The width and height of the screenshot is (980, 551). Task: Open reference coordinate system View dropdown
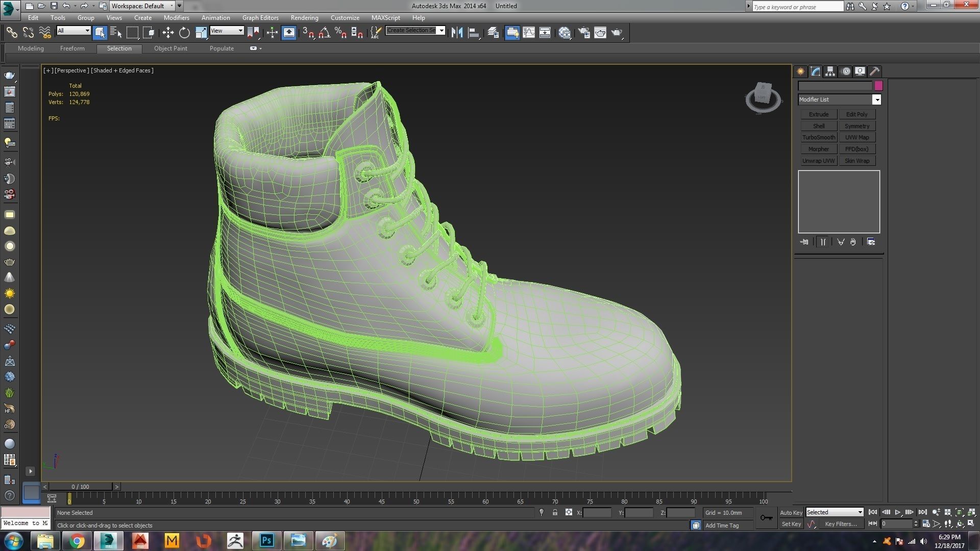tap(227, 31)
